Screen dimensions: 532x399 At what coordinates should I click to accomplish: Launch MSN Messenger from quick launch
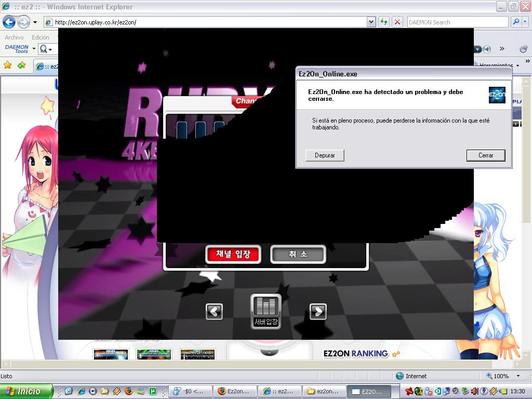pyautogui.click(x=141, y=391)
